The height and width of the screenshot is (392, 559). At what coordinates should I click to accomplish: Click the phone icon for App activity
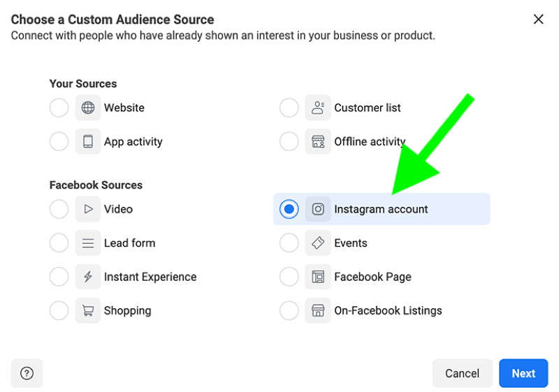click(88, 141)
